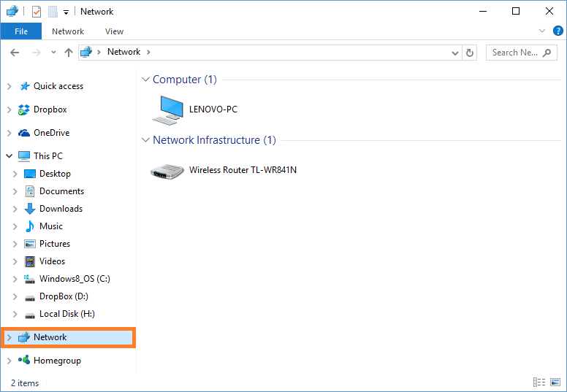Click Network in the address bar breadcrumb
567x392 pixels.
pos(123,52)
